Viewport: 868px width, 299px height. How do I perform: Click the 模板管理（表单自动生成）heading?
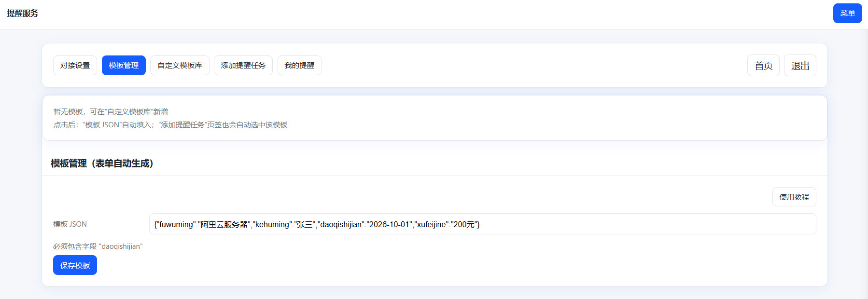[x=102, y=163]
